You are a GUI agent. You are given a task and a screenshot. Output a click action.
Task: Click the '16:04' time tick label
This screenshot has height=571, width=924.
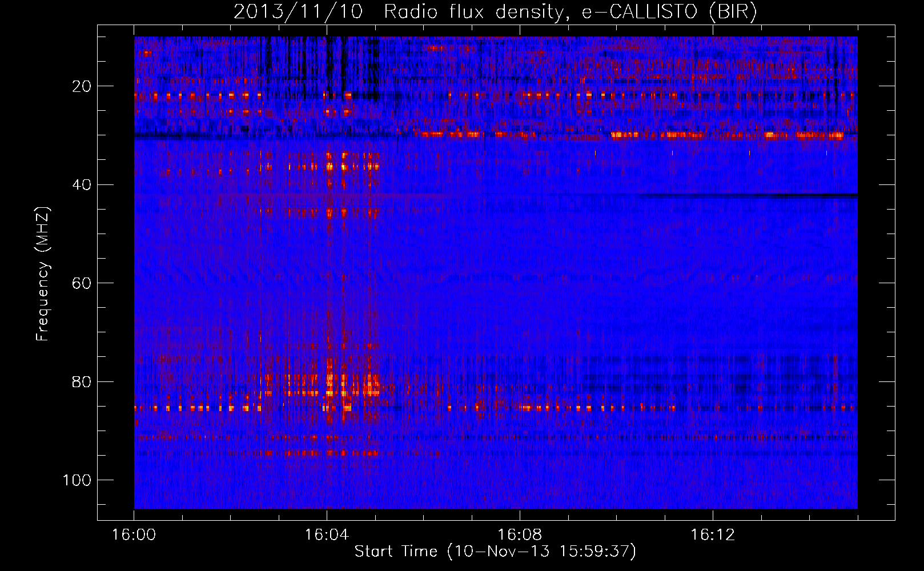pos(327,534)
